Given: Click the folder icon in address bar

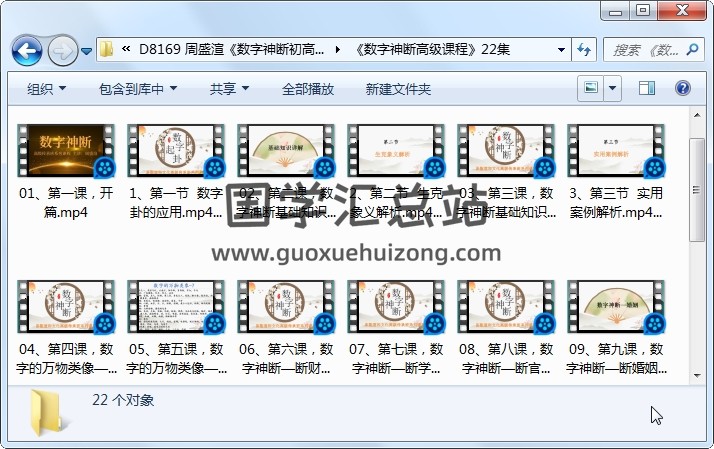Looking at the screenshot, I should 107,49.
